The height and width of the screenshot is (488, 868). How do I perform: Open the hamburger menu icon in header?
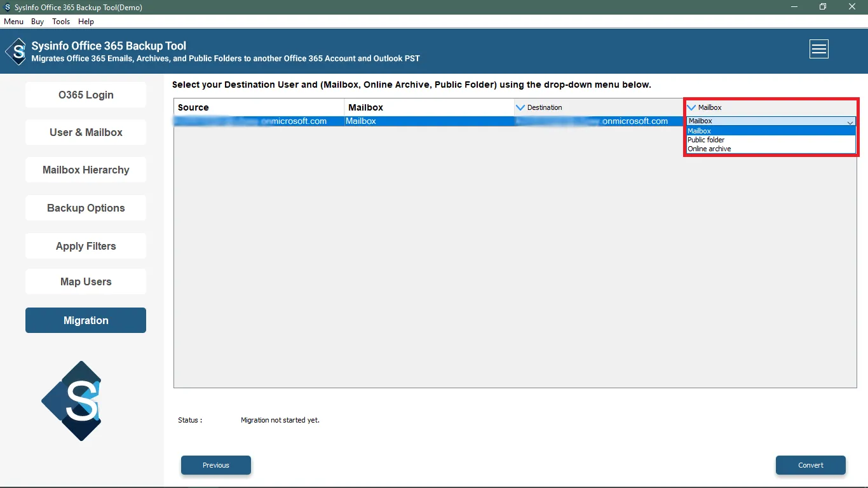coord(818,49)
